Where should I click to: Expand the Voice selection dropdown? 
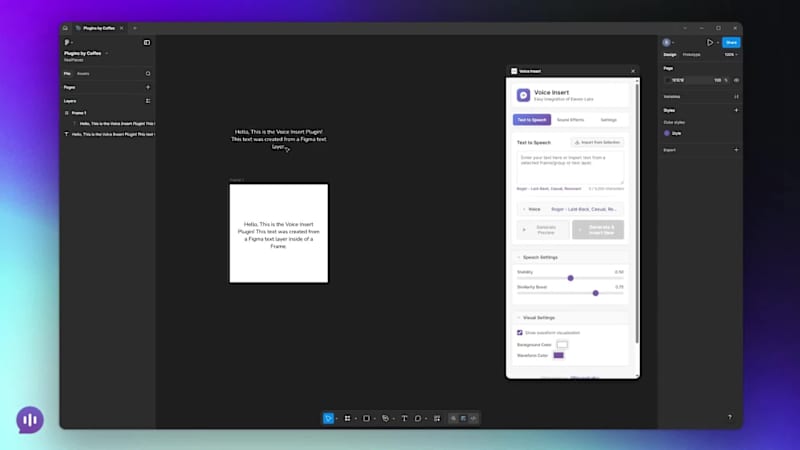point(570,209)
